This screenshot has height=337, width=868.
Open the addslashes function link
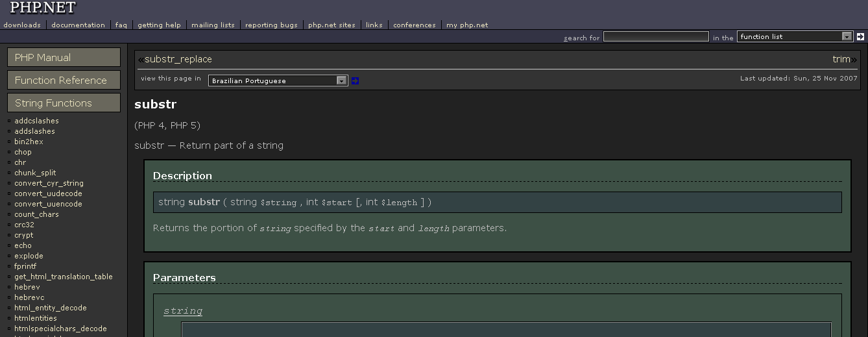tap(34, 131)
